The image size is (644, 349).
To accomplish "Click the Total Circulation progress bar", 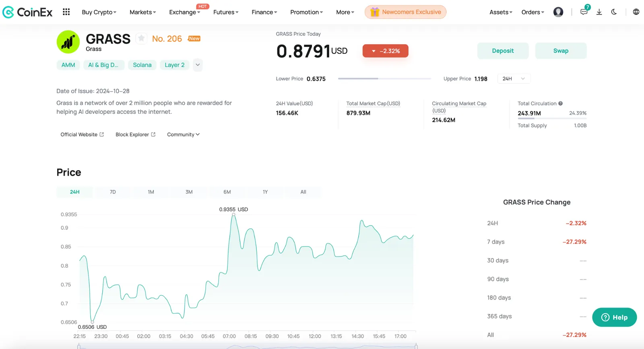I will pyautogui.click(x=552, y=118).
